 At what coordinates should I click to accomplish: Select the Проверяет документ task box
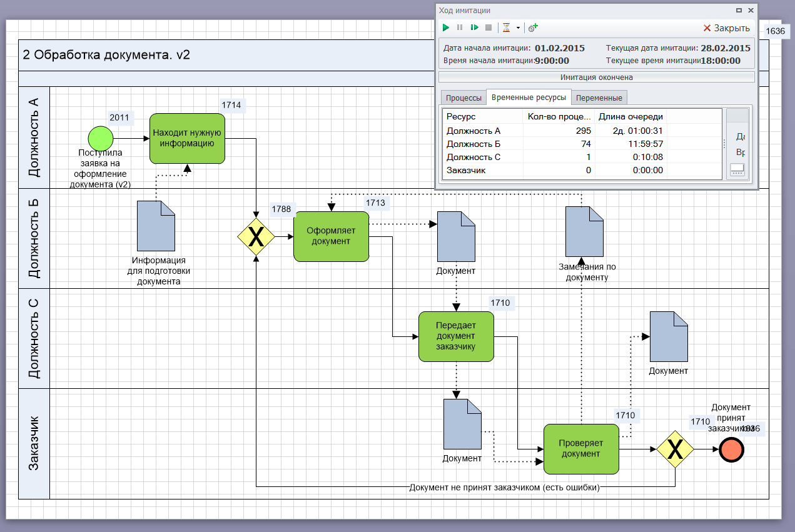[580, 449]
